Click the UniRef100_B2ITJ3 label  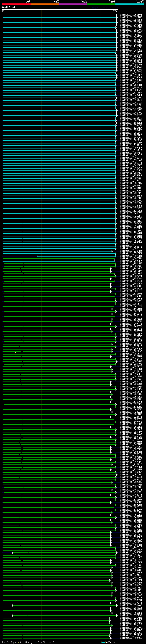pyautogui.click(x=131, y=346)
